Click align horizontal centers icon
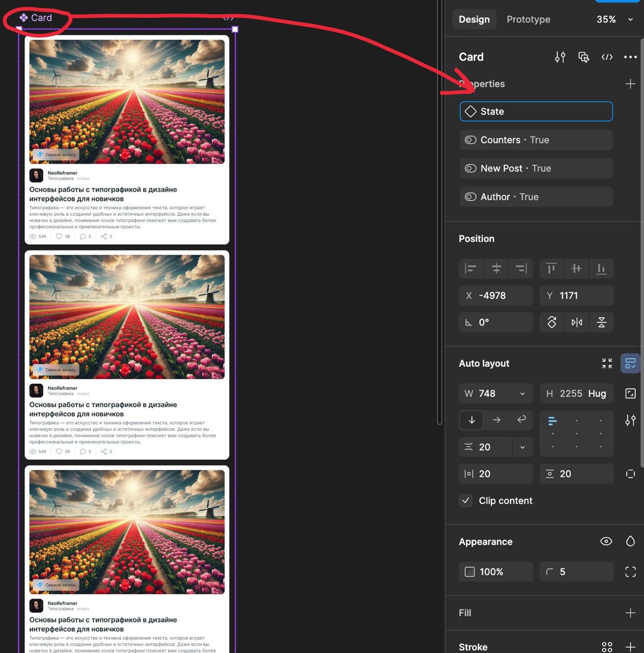 (x=496, y=268)
